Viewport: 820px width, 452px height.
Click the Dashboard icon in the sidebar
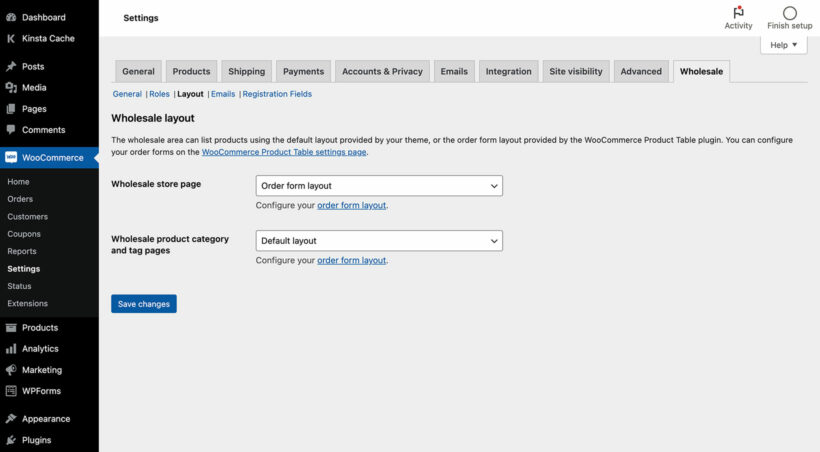point(11,17)
